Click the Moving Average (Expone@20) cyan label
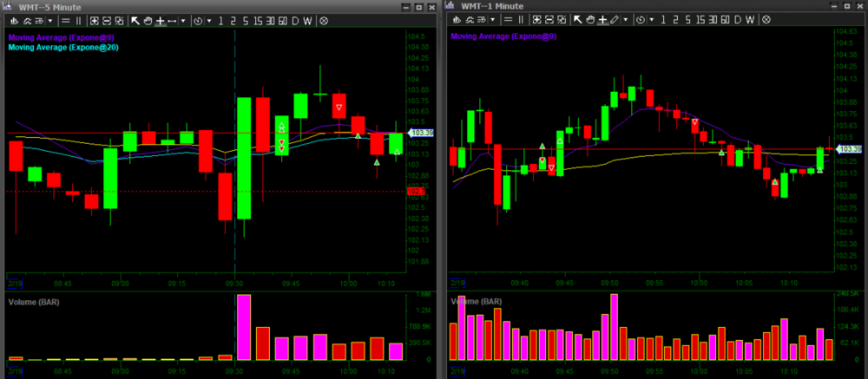 click(62, 48)
